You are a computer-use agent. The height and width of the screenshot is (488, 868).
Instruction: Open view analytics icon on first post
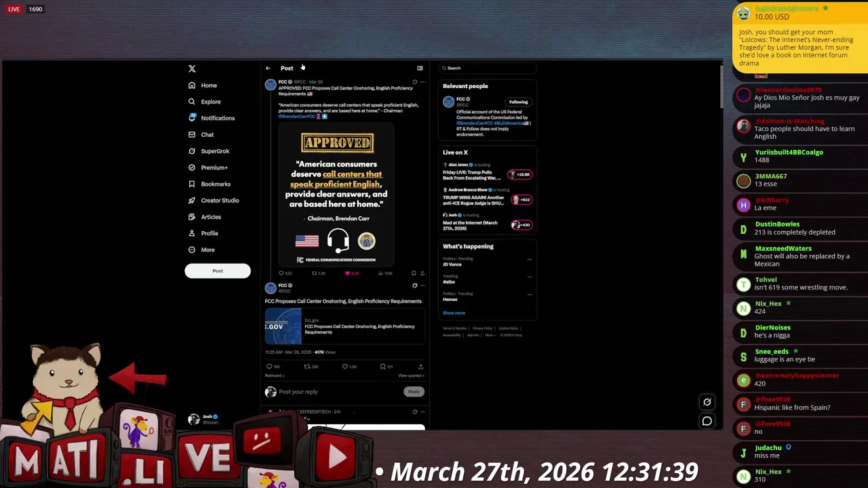pyautogui.click(x=385, y=273)
